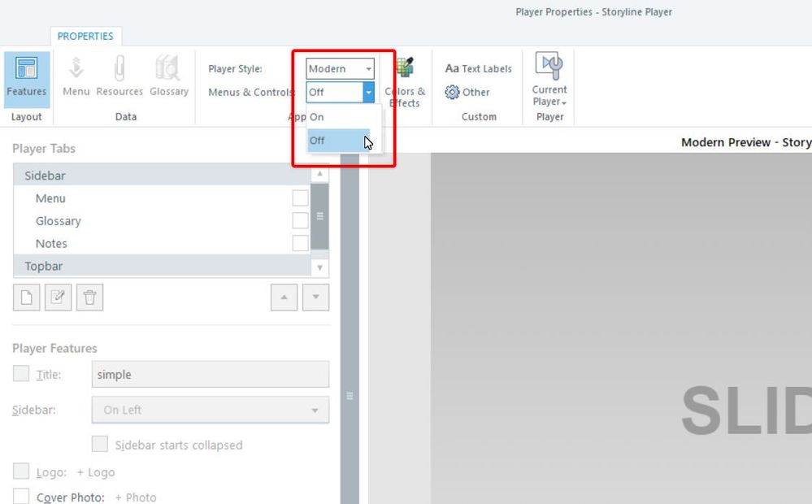Select the Sidebar group row

pyautogui.click(x=162, y=175)
